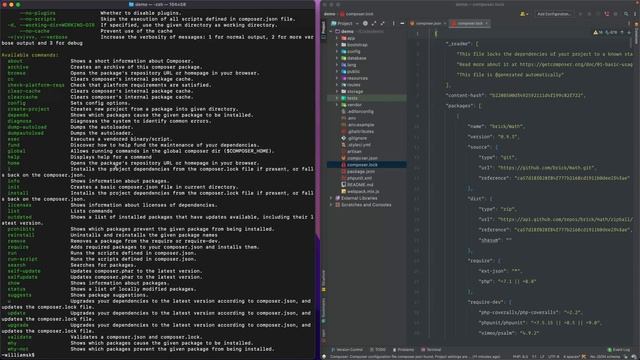Click Add Configuration button in toolbar
This screenshot has width=640, height=360.
click(x=553, y=14)
